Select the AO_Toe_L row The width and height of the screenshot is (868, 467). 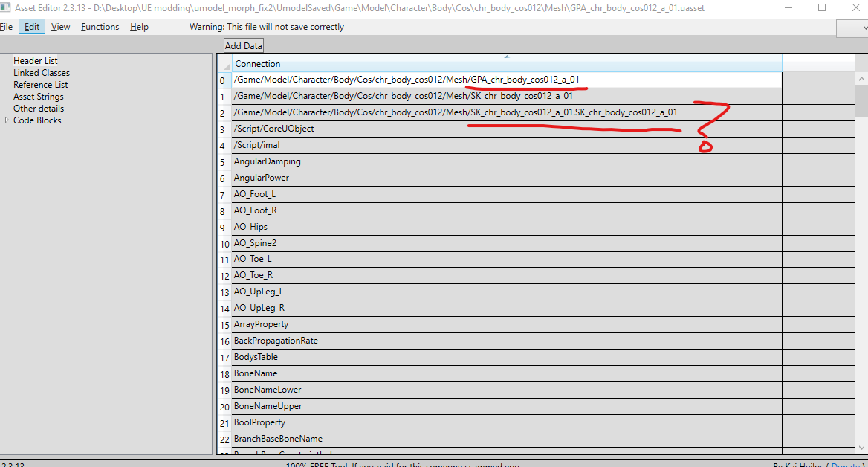pyautogui.click(x=507, y=260)
